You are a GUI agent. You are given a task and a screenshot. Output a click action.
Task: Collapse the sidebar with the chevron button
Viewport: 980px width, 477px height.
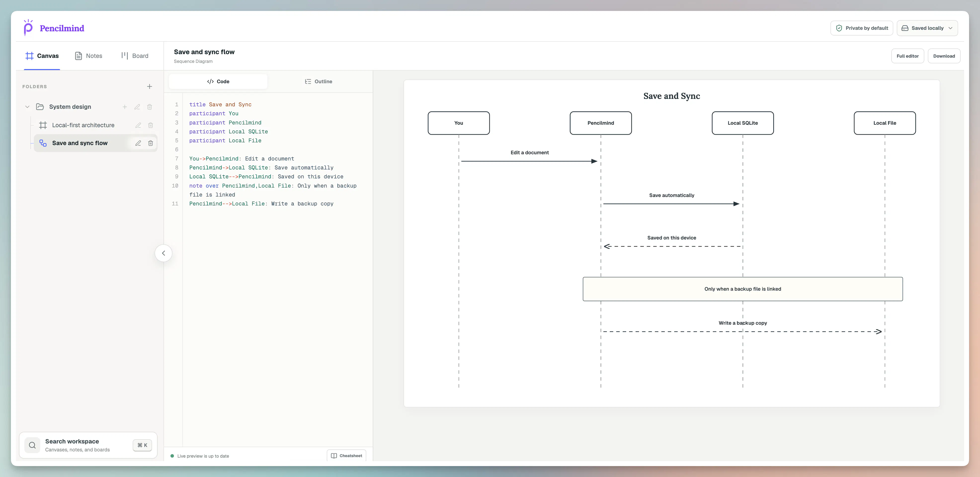[163, 253]
